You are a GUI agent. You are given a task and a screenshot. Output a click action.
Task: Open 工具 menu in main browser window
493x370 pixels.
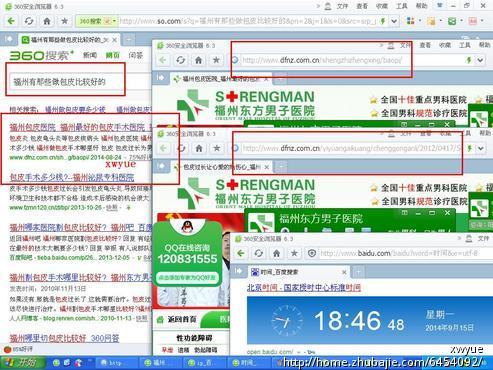coord(401,6)
